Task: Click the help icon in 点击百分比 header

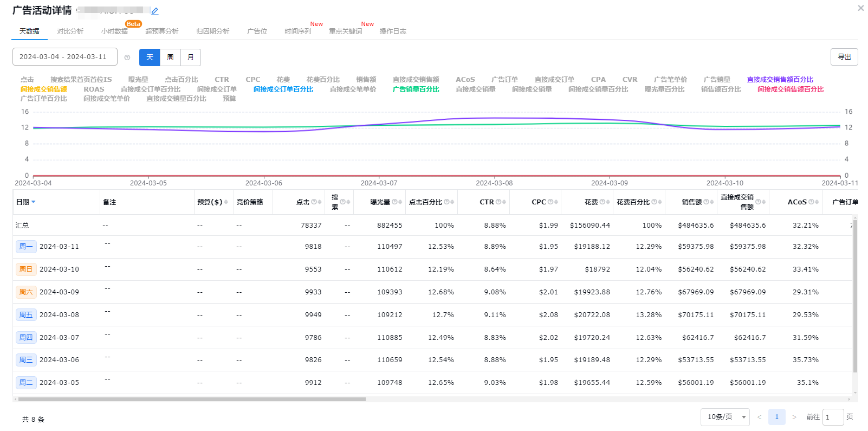Action: pyautogui.click(x=446, y=202)
